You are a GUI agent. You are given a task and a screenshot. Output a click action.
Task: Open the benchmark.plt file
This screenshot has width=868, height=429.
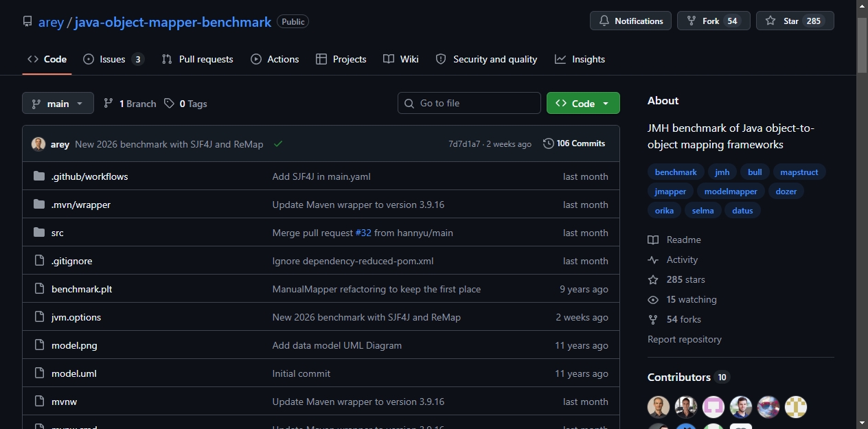coord(82,289)
